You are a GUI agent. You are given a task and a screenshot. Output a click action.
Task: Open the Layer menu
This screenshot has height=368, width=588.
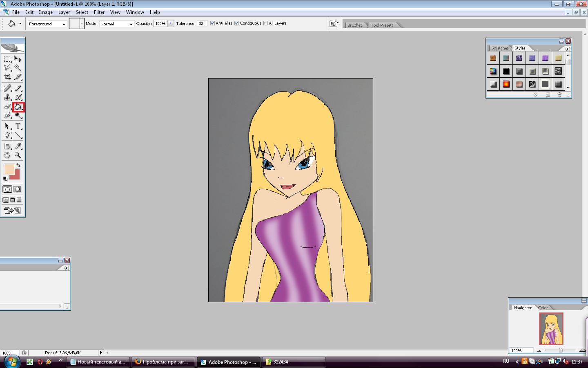pyautogui.click(x=64, y=12)
